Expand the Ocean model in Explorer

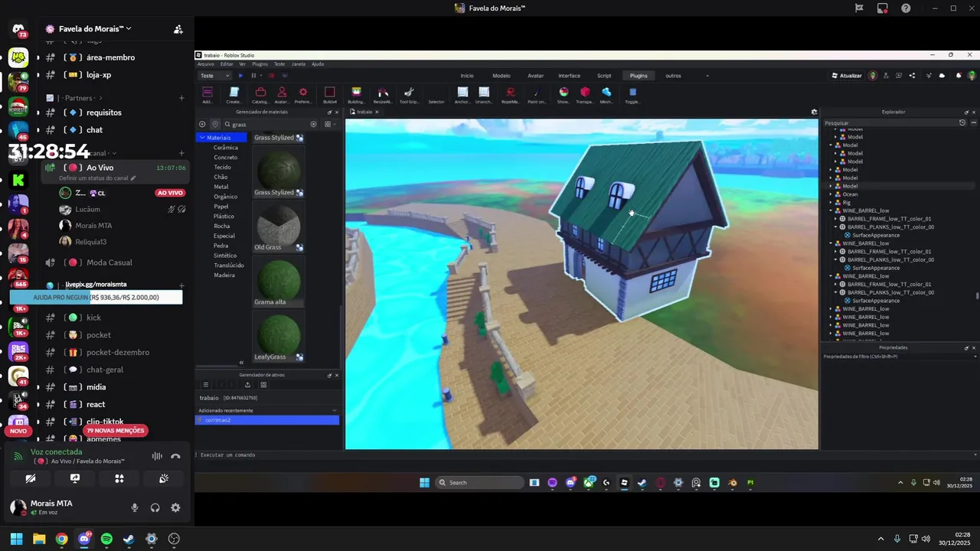point(831,194)
